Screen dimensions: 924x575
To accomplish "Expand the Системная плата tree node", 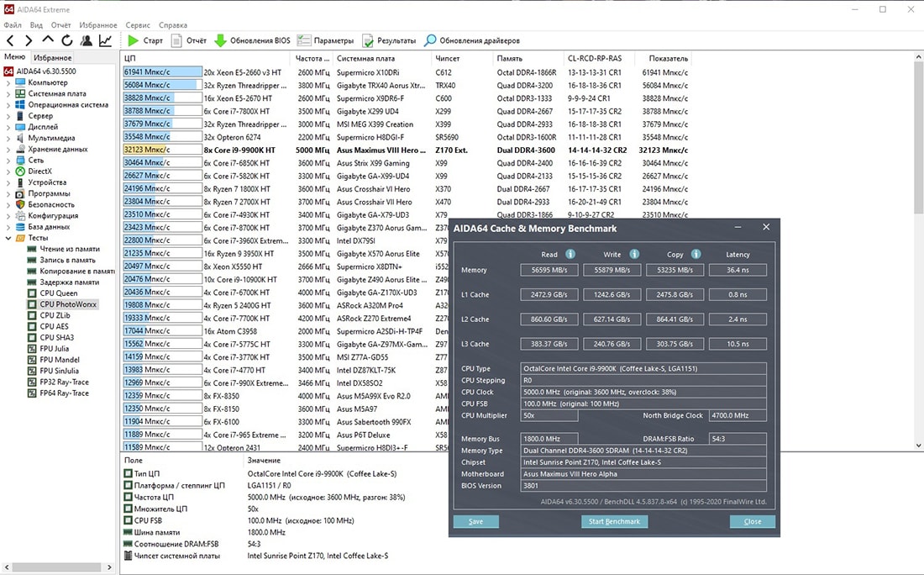I will (x=8, y=93).
